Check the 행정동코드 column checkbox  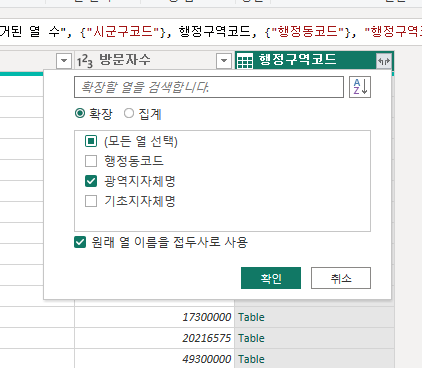coord(91,161)
